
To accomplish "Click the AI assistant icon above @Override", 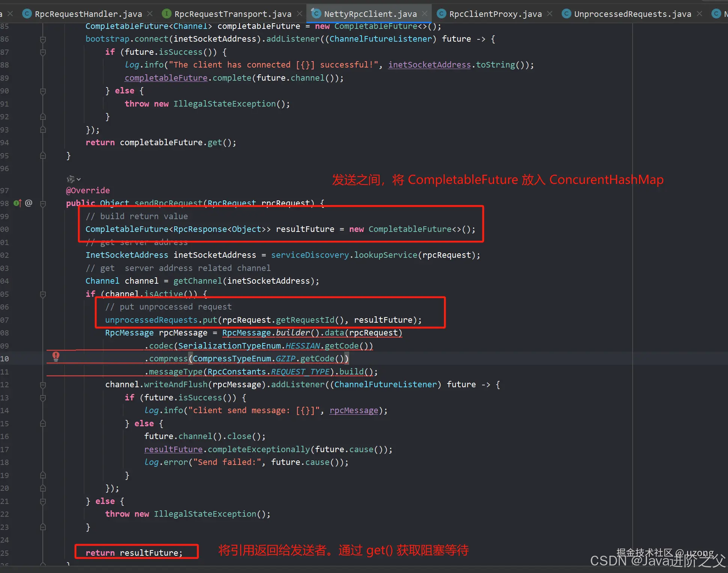I will 70,179.
